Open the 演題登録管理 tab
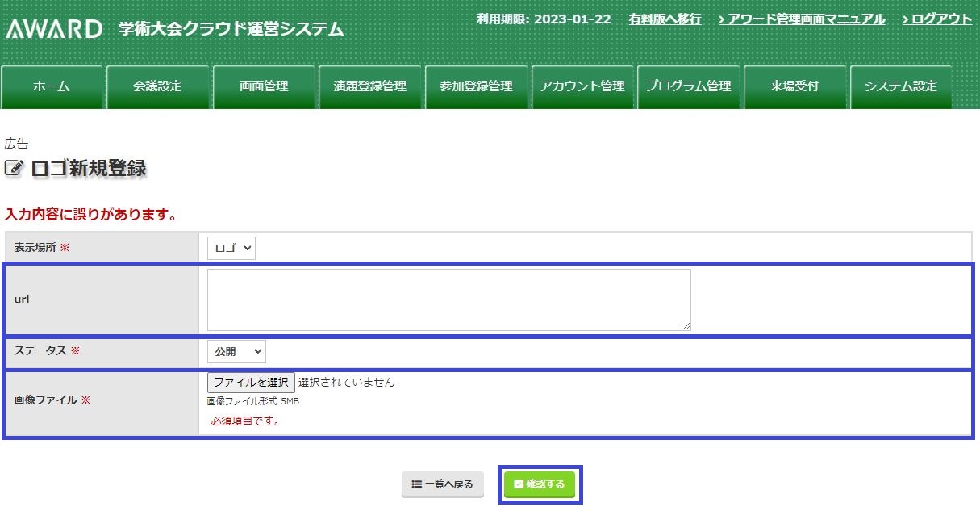 coord(370,86)
